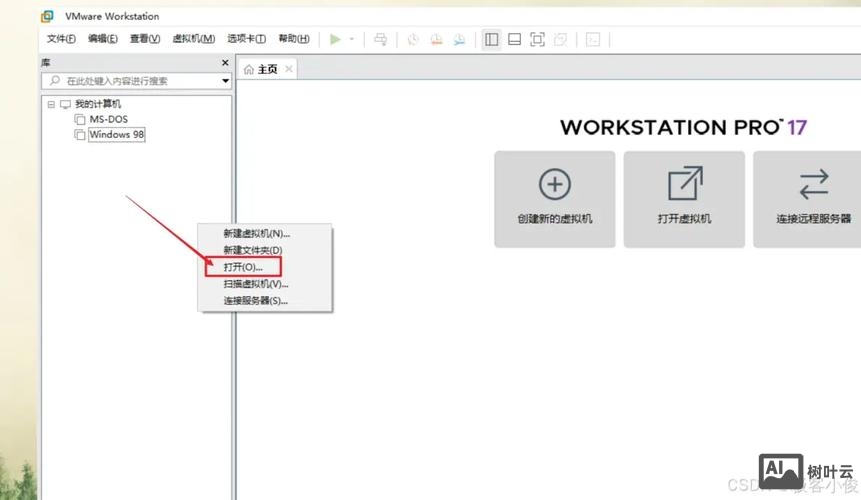The image size is (861, 500).
Task: Open the power options dropdown arrow
Action: tap(352, 39)
